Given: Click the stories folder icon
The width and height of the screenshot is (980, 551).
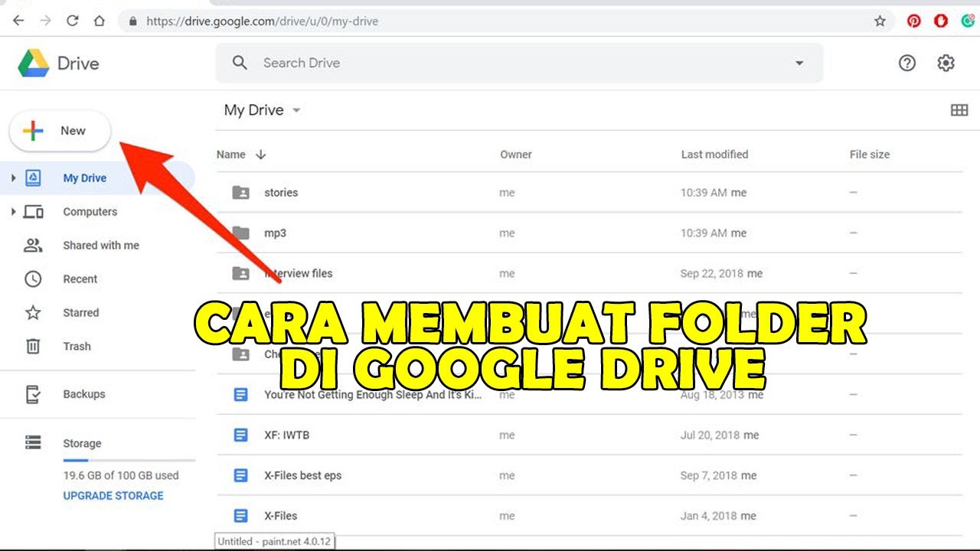Looking at the screenshot, I should click(x=240, y=192).
